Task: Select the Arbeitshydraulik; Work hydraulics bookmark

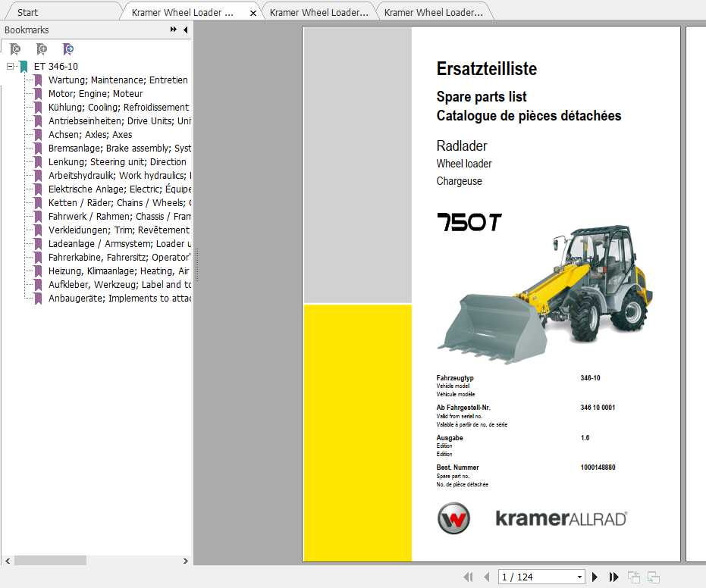Action: [120, 176]
